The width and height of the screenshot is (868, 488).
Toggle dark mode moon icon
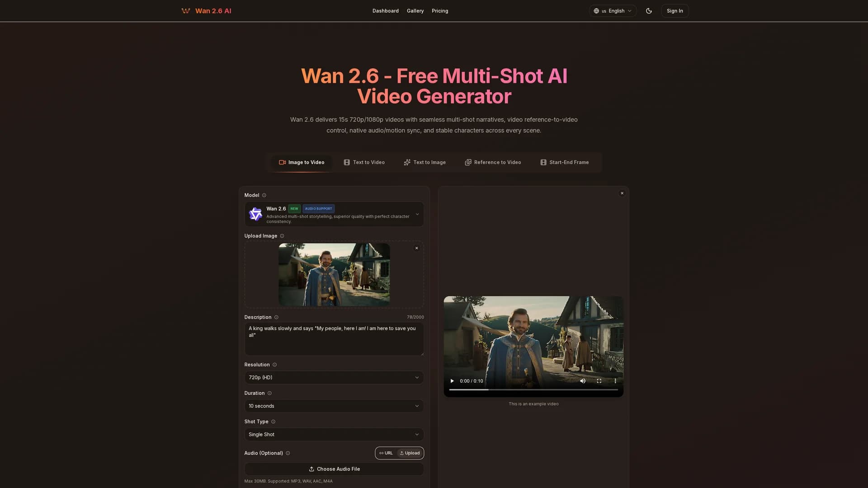coord(649,11)
